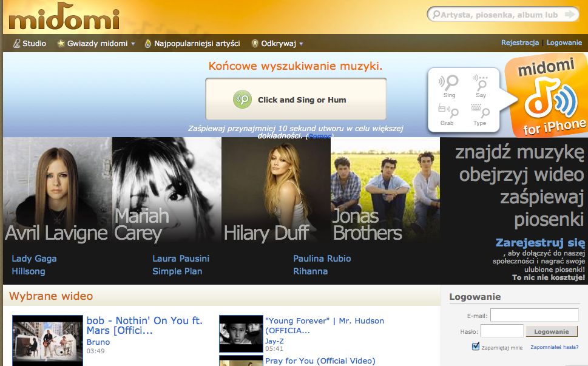Click the search submit arrow button
588x366 pixels.
[x=570, y=15]
